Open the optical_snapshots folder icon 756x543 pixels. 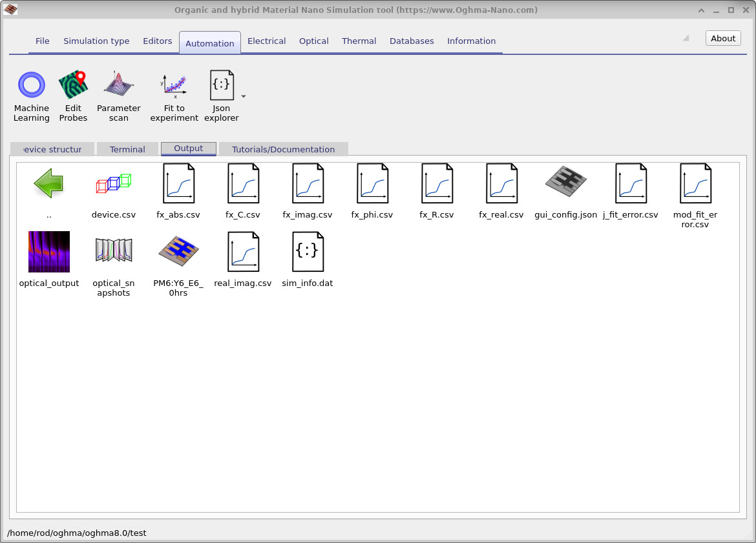(113, 251)
